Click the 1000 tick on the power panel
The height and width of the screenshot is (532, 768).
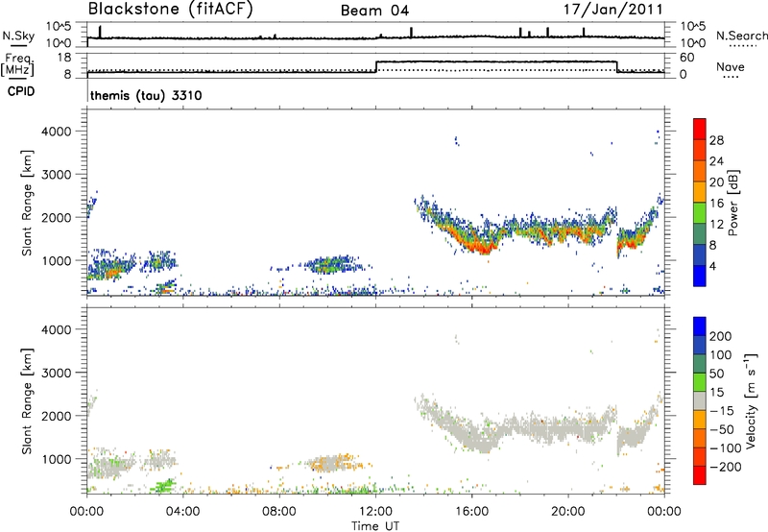click(x=56, y=260)
